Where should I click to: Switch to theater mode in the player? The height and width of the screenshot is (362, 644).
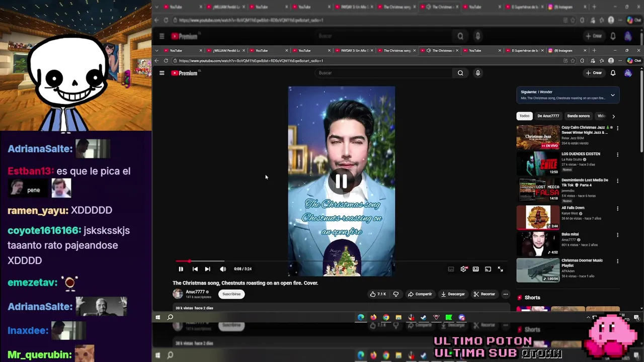(x=475, y=269)
